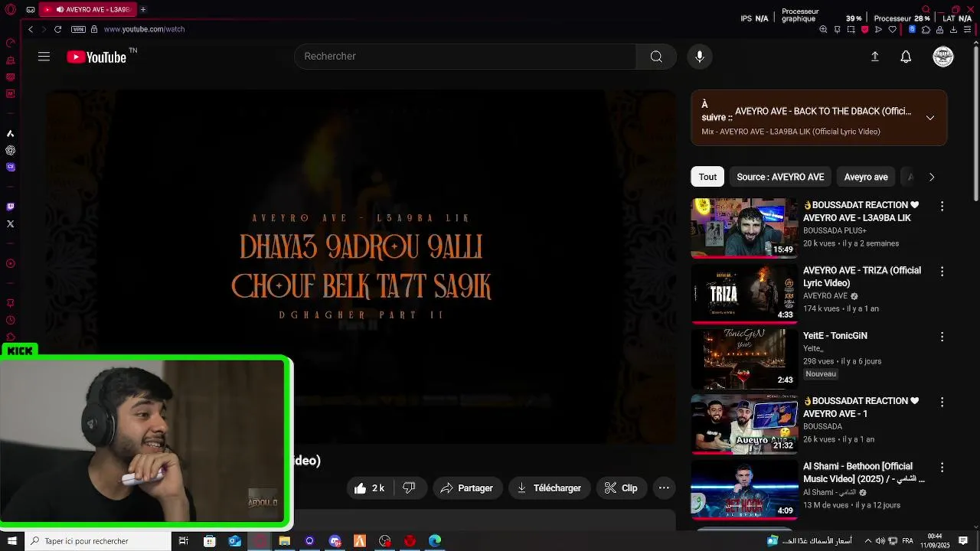Open AVEYRO AVE - TRIZA video title
Image resolution: width=980 pixels, height=551 pixels.
coord(862,276)
